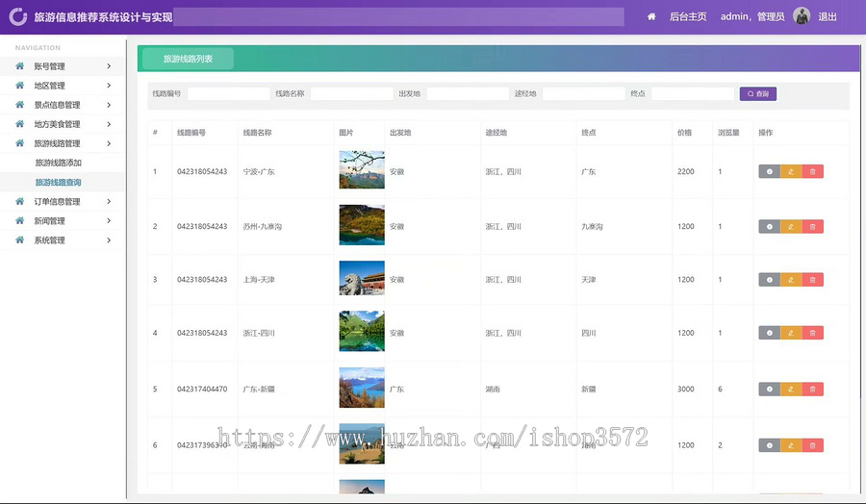The width and height of the screenshot is (866, 504).
Task: Click the 042317404470 route number cell
Action: [x=202, y=390]
